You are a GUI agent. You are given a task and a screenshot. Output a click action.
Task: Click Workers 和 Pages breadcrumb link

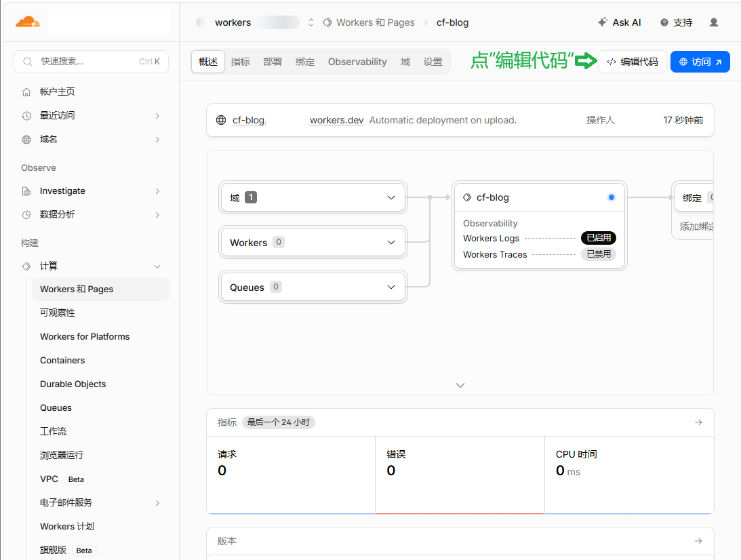pyautogui.click(x=375, y=22)
